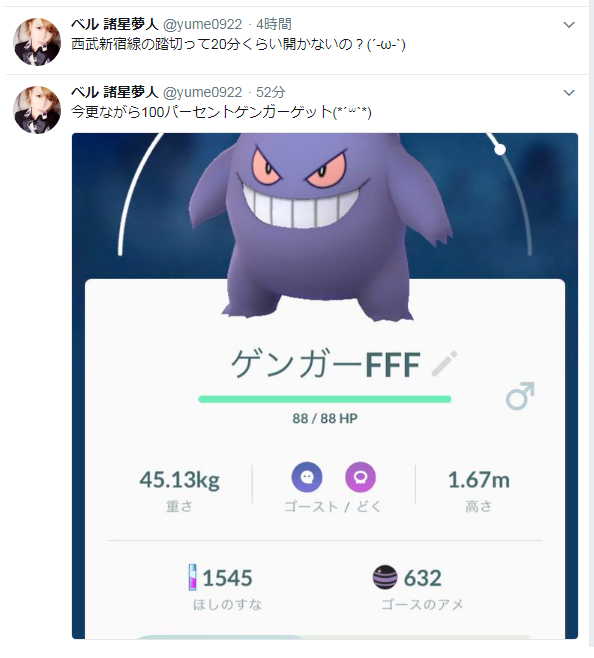This screenshot has width=594, height=658.
Task: Open the 52分 timestamp link
Action: pos(270,92)
